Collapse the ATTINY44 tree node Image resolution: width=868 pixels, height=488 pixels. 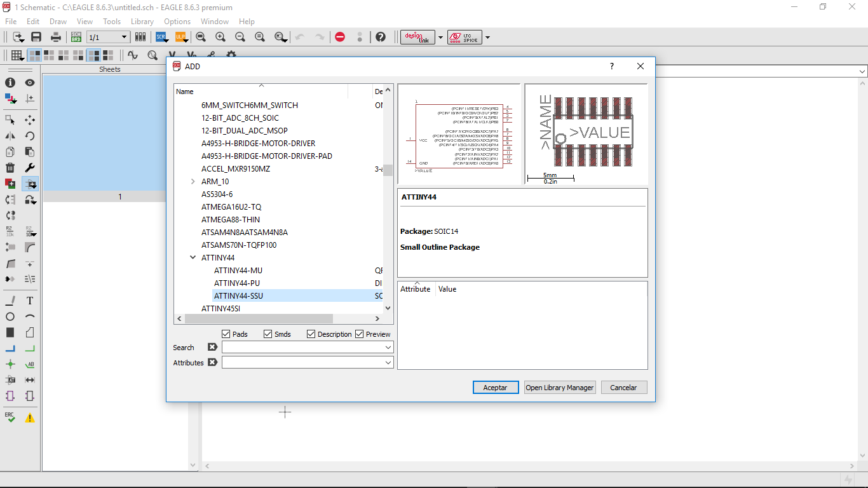tap(193, 258)
